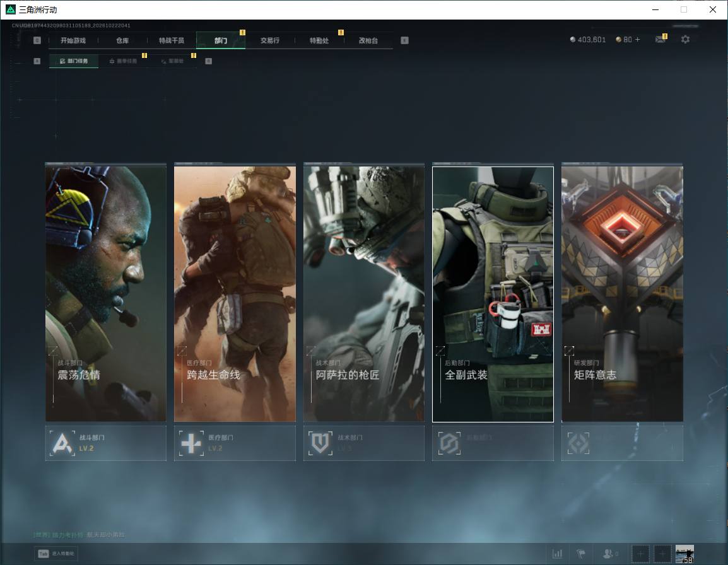
Task: Click the key hint icon right of 改枪台
Action: [x=404, y=40]
